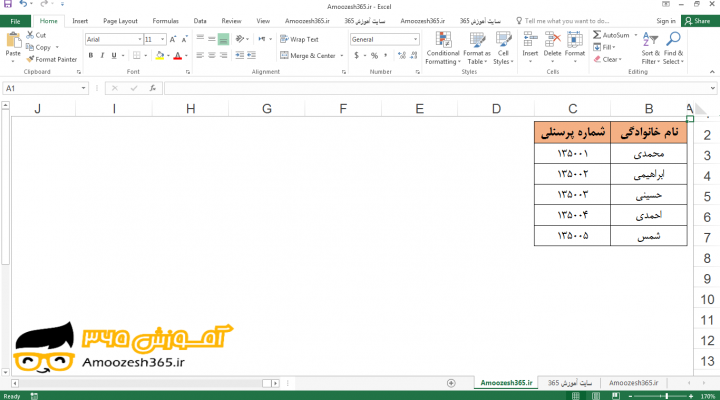Decrease font size with smaller A
720x400 pixels.
(x=185, y=39)
